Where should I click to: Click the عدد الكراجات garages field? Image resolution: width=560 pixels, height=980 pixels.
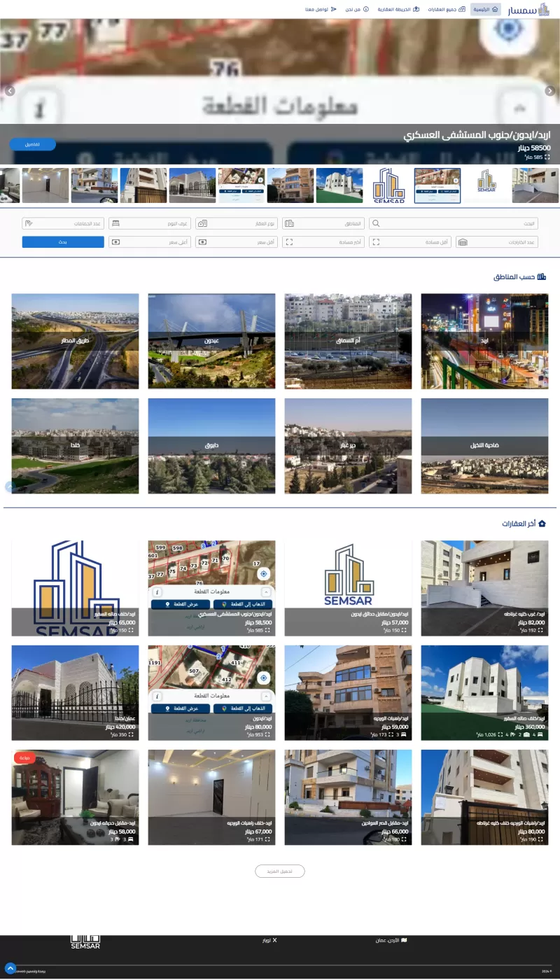point(497,242)
